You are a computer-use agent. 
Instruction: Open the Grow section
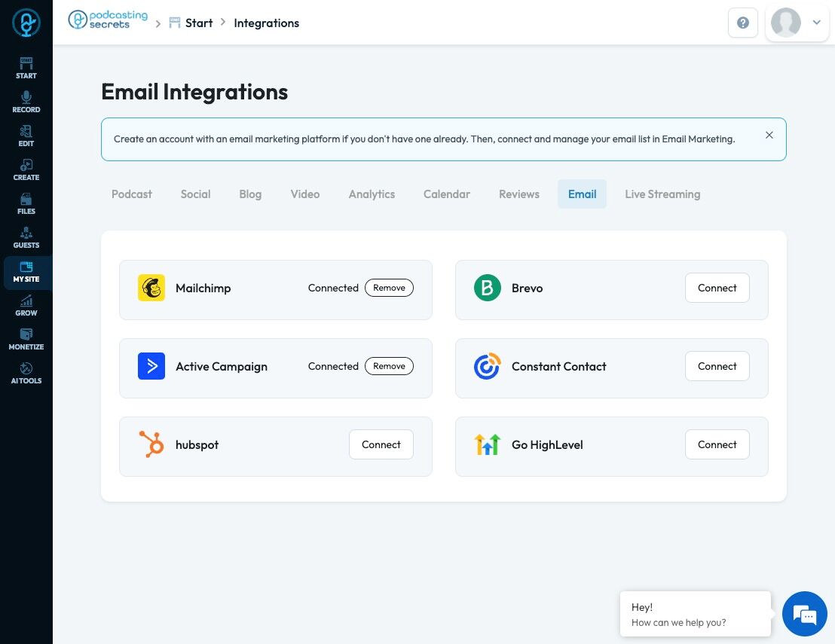pyautogui.click(x=26, y=306)
